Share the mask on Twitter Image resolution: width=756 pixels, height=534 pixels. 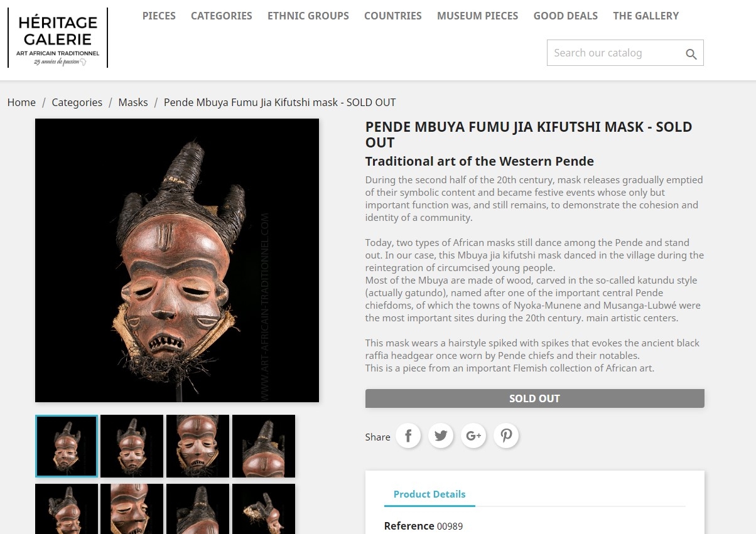[441, 435]
